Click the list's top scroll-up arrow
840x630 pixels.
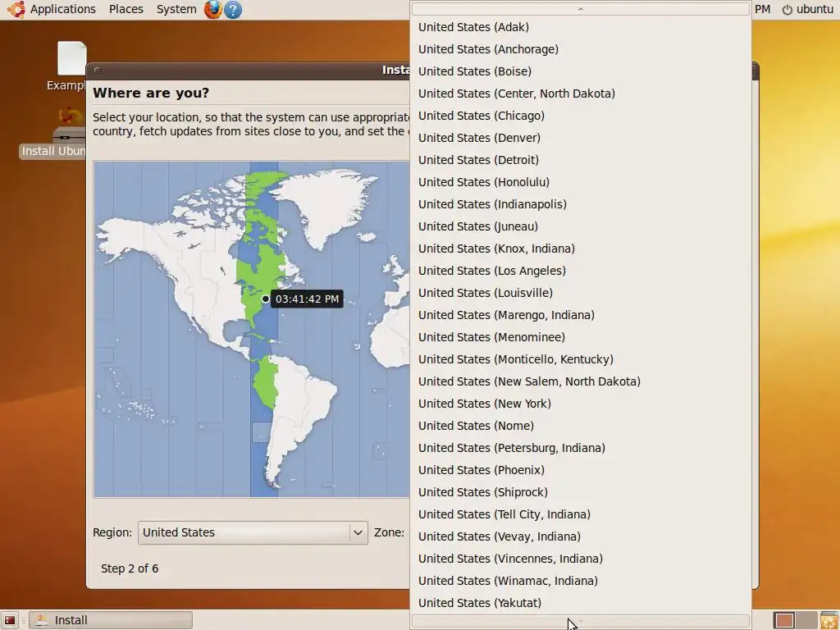580,9
